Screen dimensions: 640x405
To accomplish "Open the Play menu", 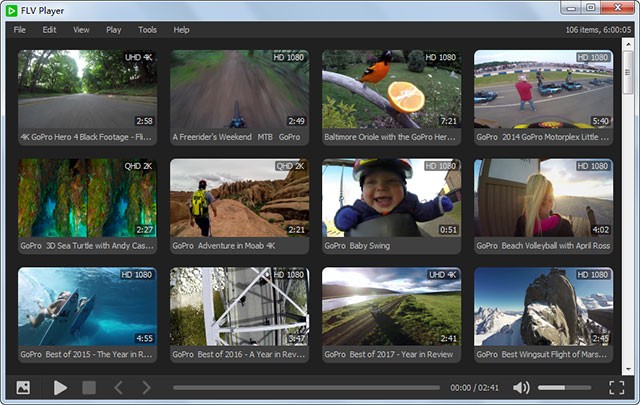I will coord(113,30).
